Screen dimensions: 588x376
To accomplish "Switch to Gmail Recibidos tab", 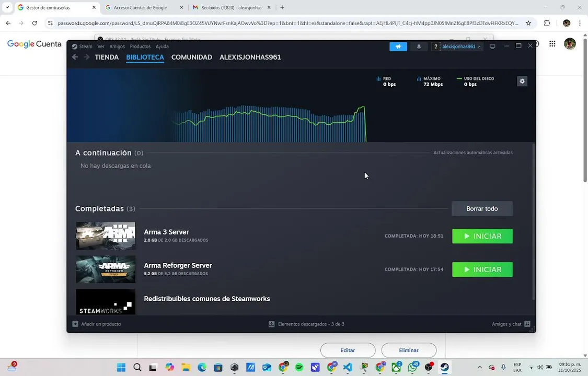I will 232,7.
